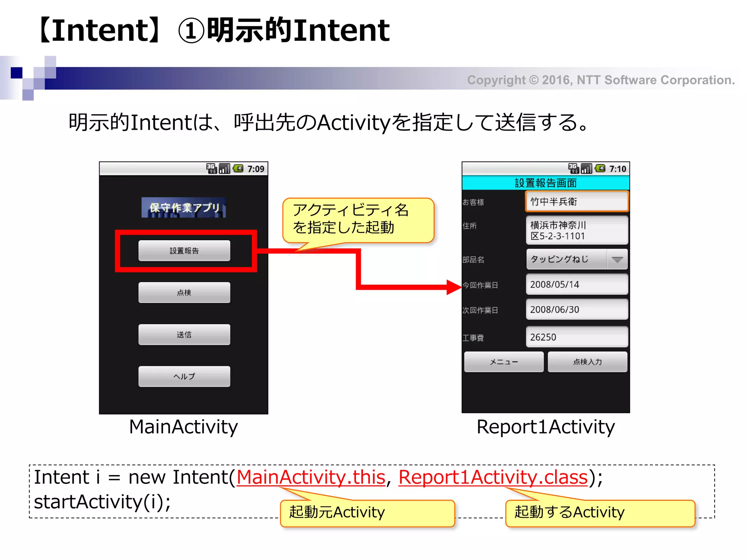This screenshot has height=560, width=747.
Task: Click the Report1Activity caption under right phone
Action: pos(546,427)
